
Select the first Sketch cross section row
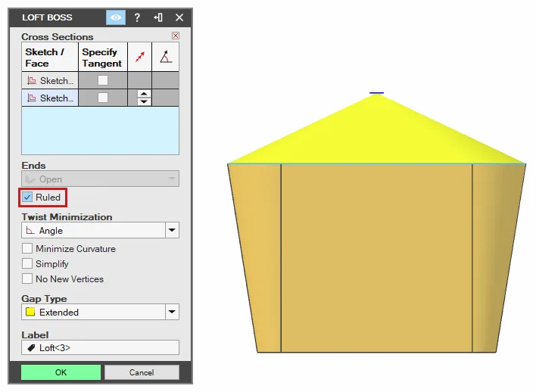pyautogui.click(x=50, y=81)
